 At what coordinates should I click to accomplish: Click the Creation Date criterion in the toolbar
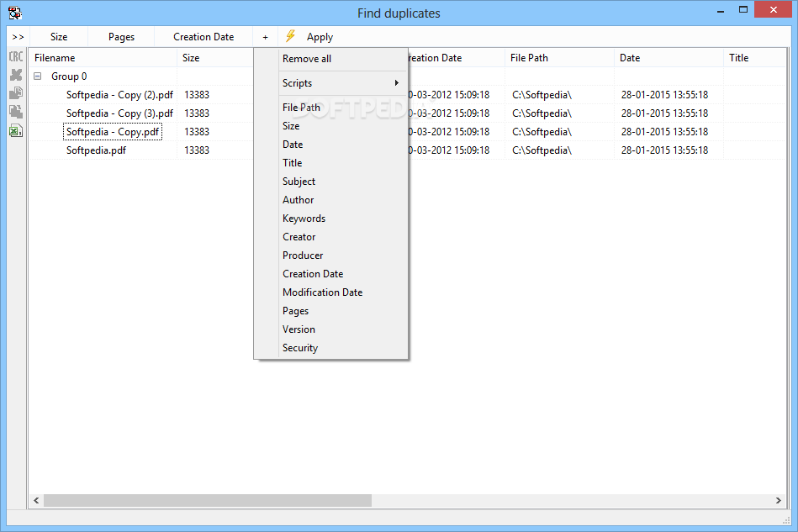(203, 37)
